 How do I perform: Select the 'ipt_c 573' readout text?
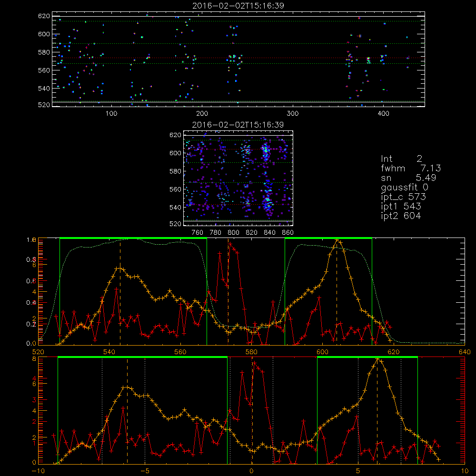[x=404, y=197]
